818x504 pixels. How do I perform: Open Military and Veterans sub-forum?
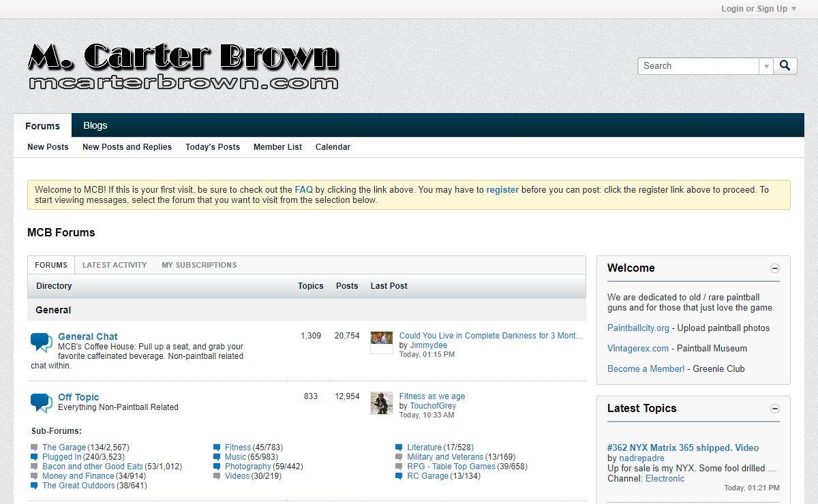pyautogui.click(x=445, y=457)
